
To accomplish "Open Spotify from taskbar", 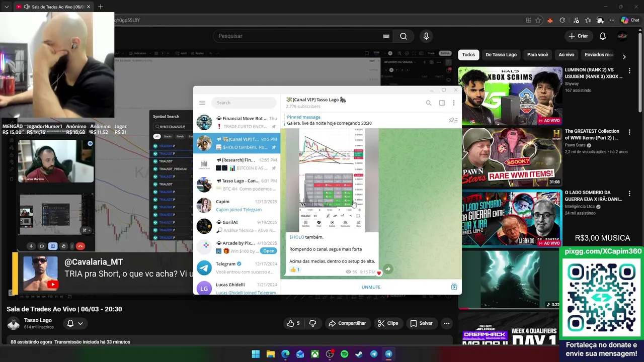I will [x=344, y=354].
